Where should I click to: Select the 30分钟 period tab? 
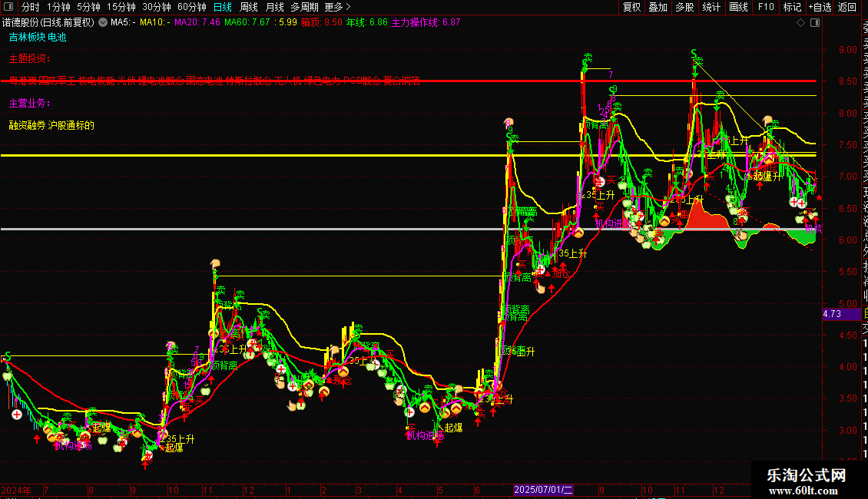click(x=157, y=7)
